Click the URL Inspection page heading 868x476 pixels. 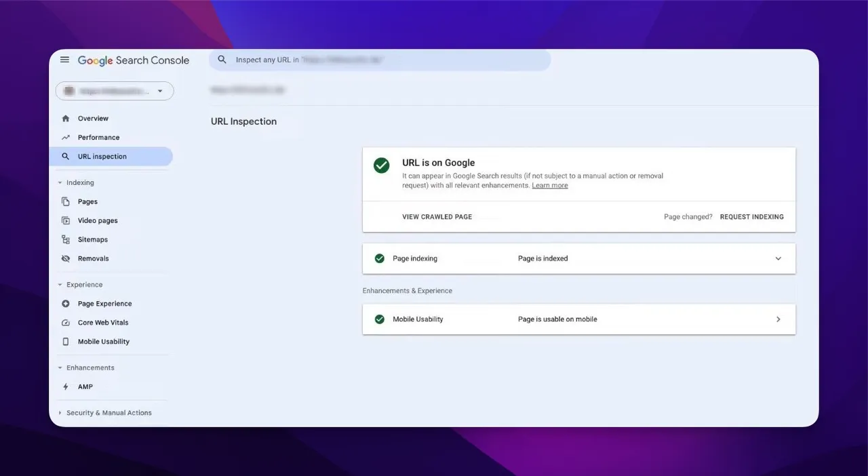coord(243,122)
